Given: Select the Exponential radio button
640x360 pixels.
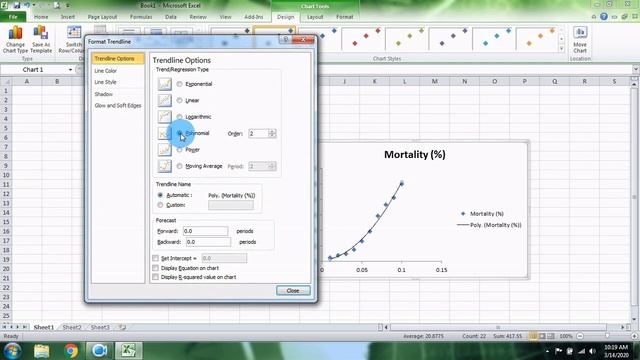Looking at the screenshot, I should coord(180,84).
